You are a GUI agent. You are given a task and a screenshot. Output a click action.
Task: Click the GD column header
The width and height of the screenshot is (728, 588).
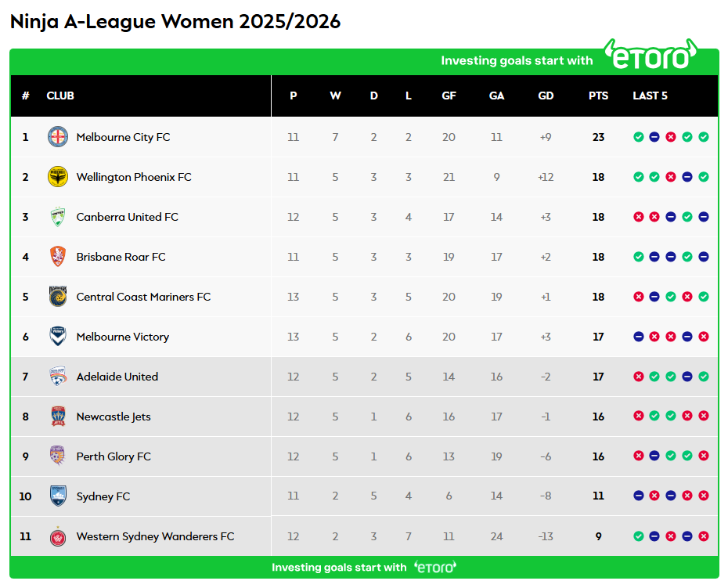coord(546,96)
